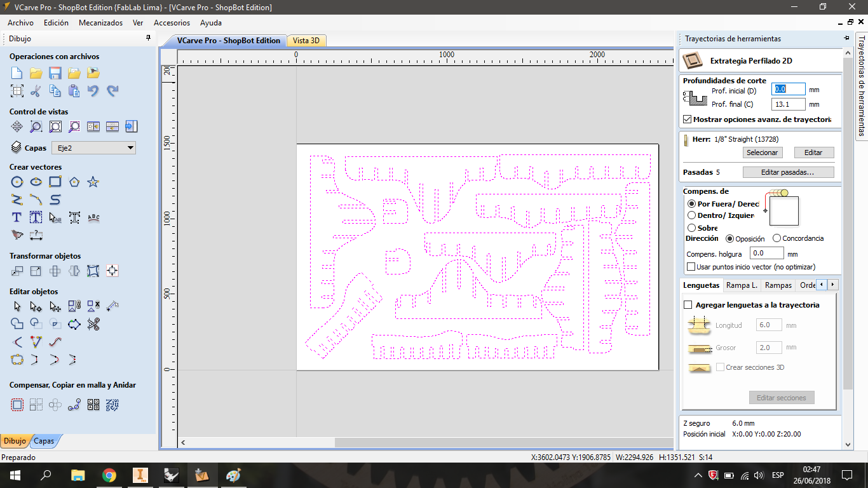Select the Node editing arrow tool
Screen dimensions: 868x488
[x=36, y=306]
